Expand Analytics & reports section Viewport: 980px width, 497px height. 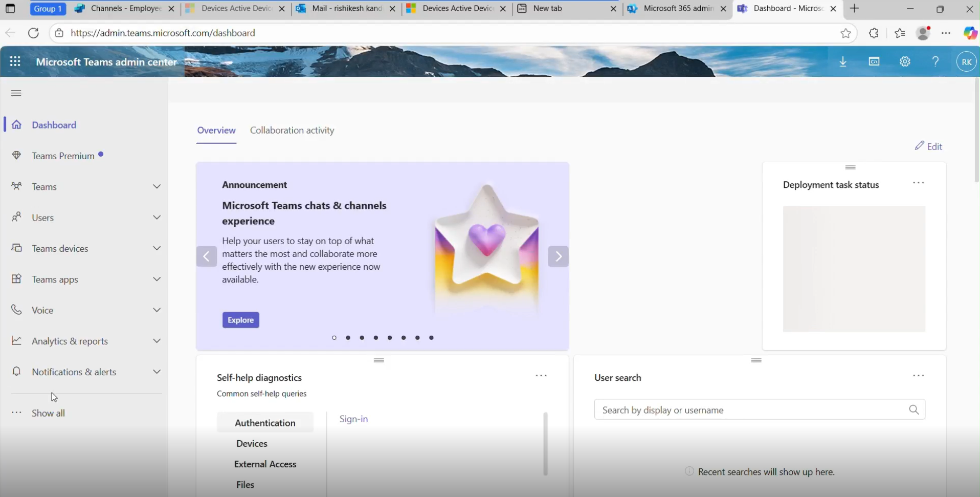(157, 341)
